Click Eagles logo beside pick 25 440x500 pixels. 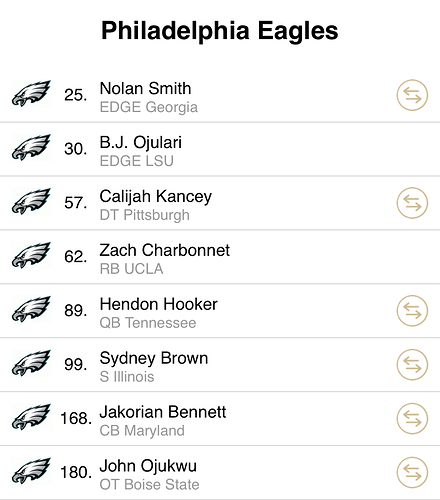(x=31, y=94)
